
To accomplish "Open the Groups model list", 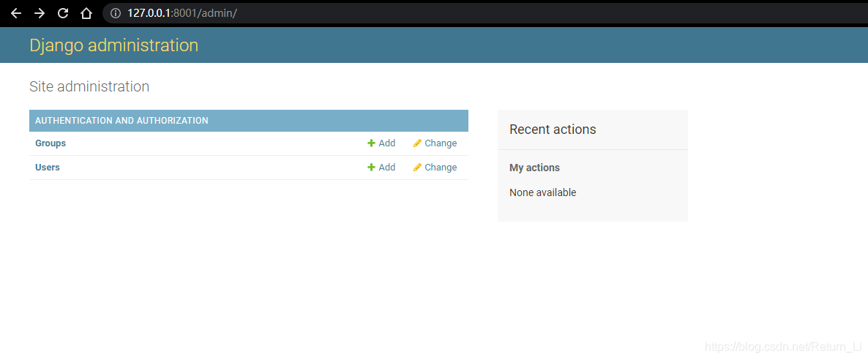I will tap(50, 143).
